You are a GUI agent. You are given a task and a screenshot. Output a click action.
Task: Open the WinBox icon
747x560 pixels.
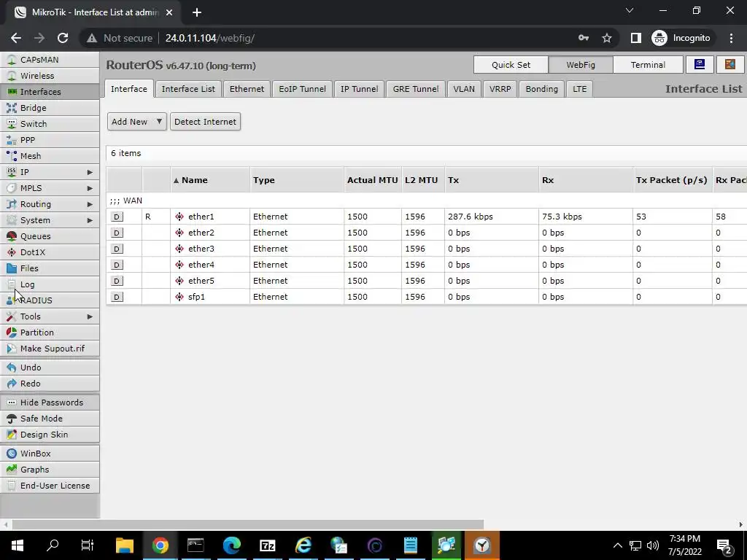(12, 454)
